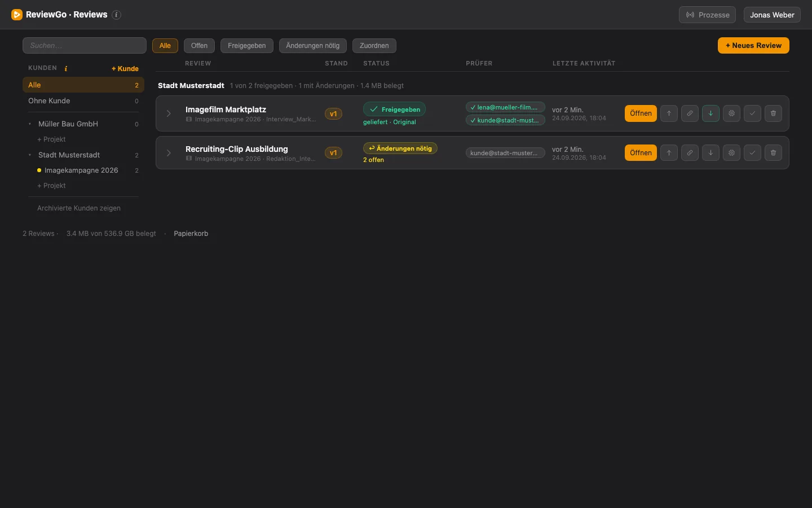
Task: Copy the link for Recruiting-Clip Ausbildung
Action: point(690,153)
